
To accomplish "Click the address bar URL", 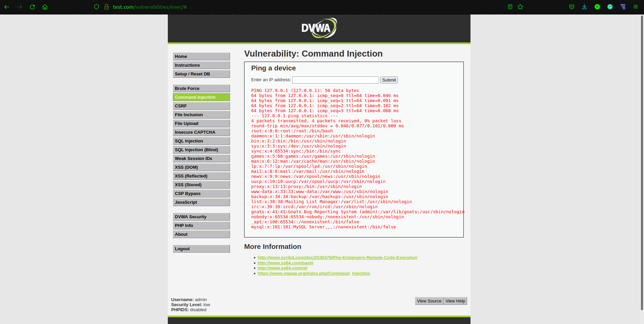I will click(x=150, y=7).
